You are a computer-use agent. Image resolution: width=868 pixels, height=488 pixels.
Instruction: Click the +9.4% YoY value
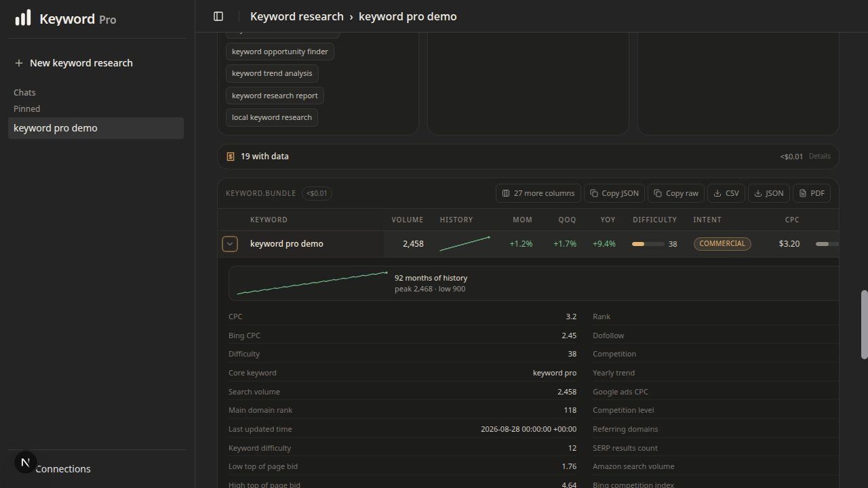604,244
